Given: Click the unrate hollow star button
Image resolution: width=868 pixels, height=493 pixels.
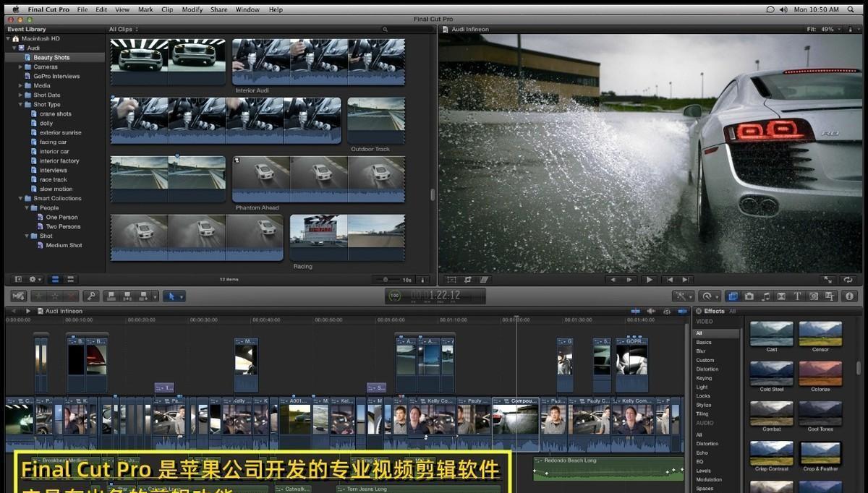Looking at the screenshot, I should coord(55,296).
